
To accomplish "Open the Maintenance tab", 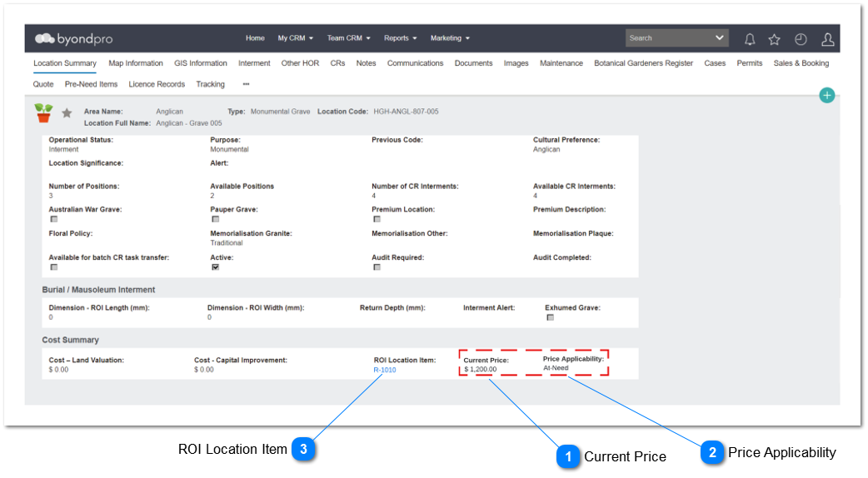I will pos(561,63).
